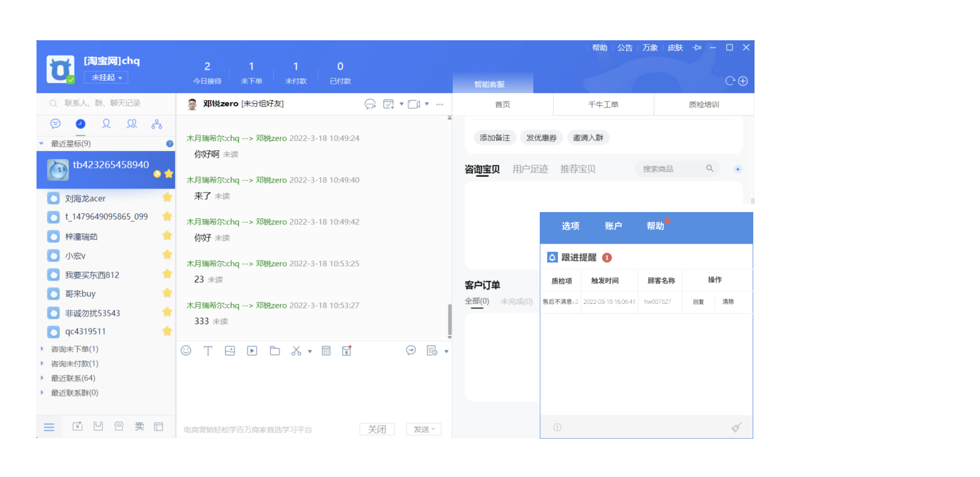Pin the window with pushpin icon

tap(697, 47)
